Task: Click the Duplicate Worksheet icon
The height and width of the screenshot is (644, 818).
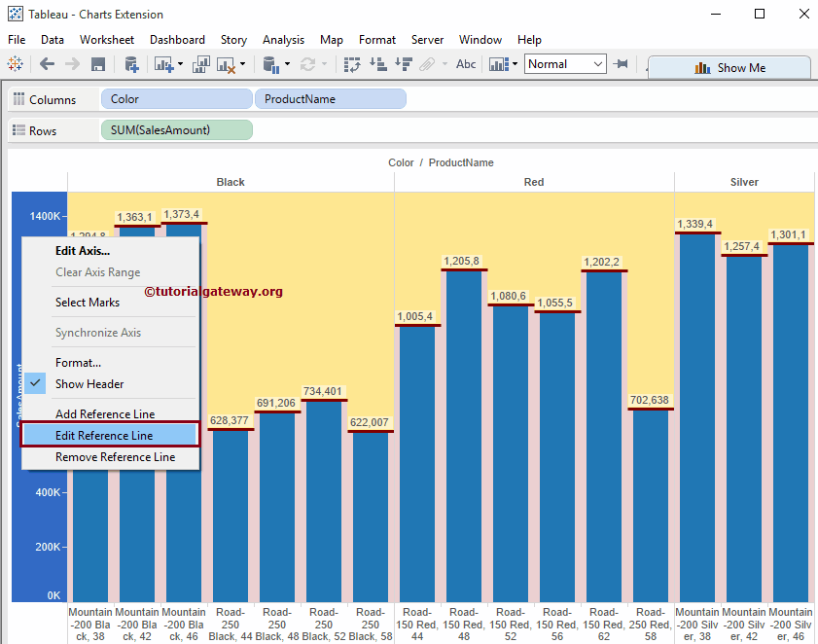Action: tap(201, 64)
